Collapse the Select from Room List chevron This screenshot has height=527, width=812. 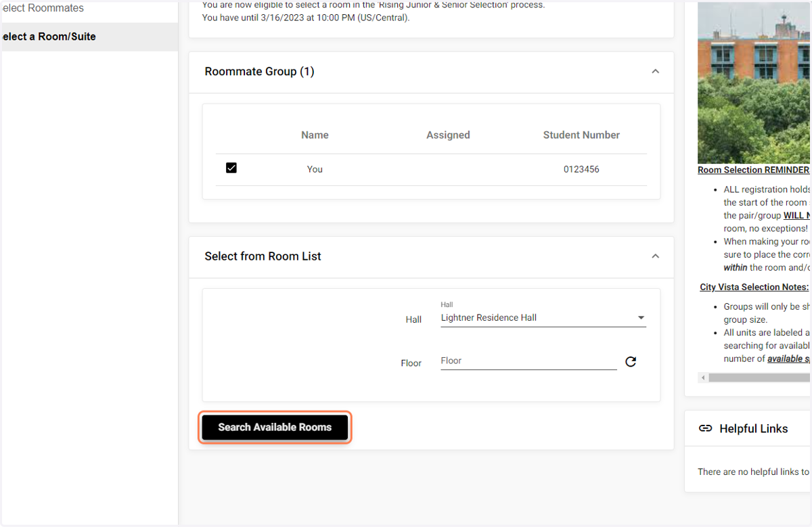pyautogui.click(x=655, y=256)
